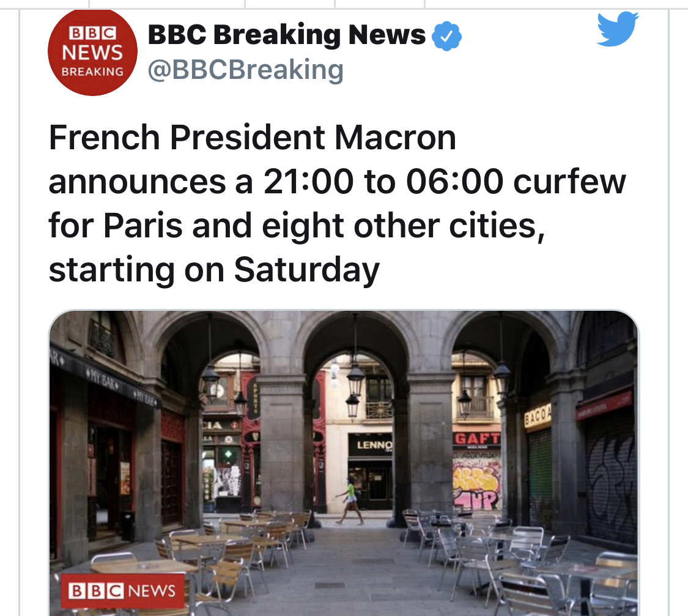Screen dimensions: 688x616
Task: Select the 'French President Macron' headline line
Action: coord(253,138)
